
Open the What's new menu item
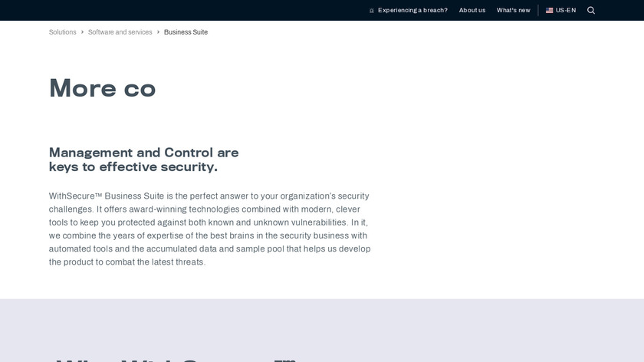[514, 10]
